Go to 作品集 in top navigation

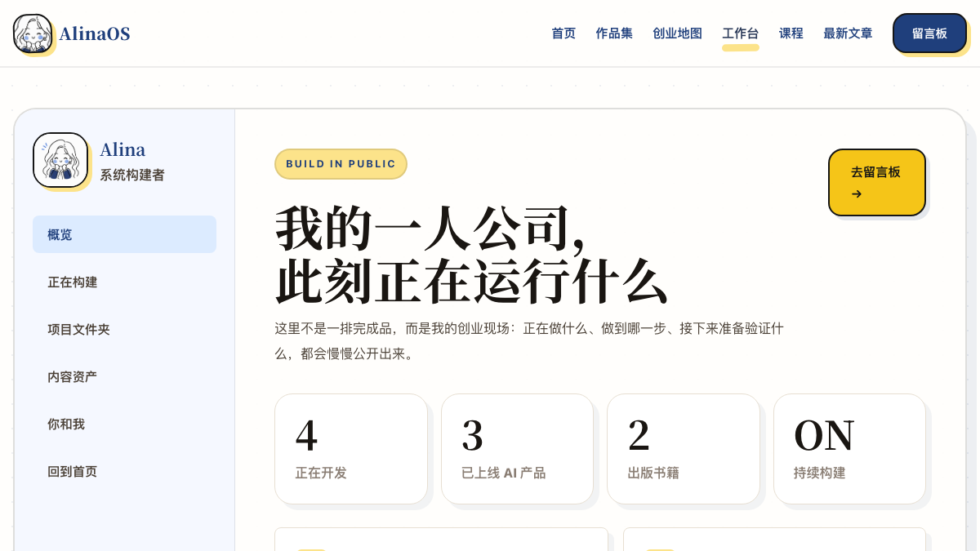(614, 33)
